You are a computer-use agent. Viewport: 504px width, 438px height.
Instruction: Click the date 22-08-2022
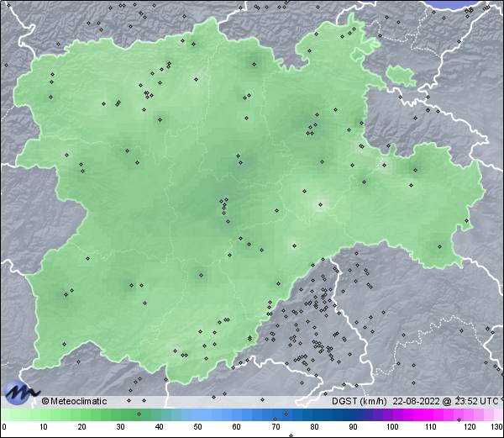417,401
